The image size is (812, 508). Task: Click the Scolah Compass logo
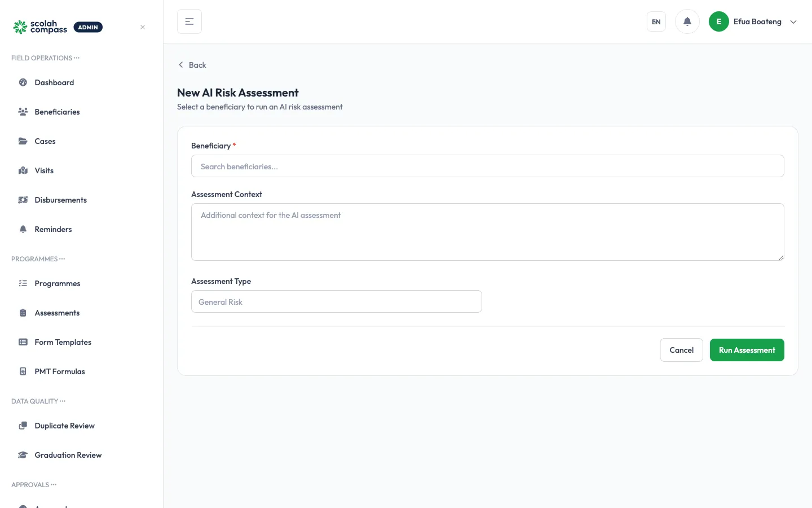tap(40, 27)
